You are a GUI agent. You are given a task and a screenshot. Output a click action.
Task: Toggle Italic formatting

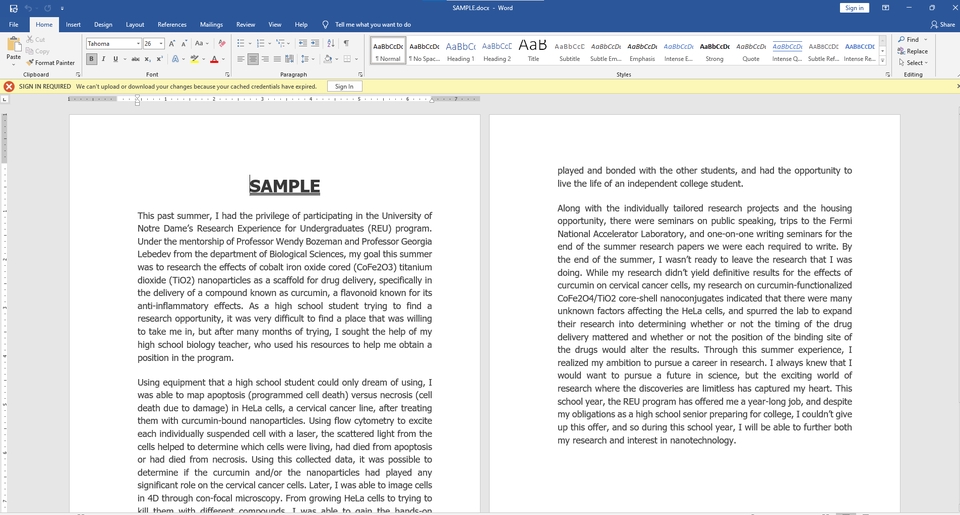click(103, 59)
